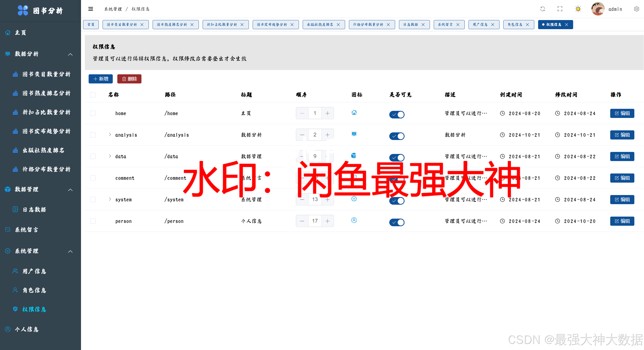Viewport: 644px width, 350px height.
Task: Open 图书类目数量分析 in sidebar
Action: tap(46, 74)
